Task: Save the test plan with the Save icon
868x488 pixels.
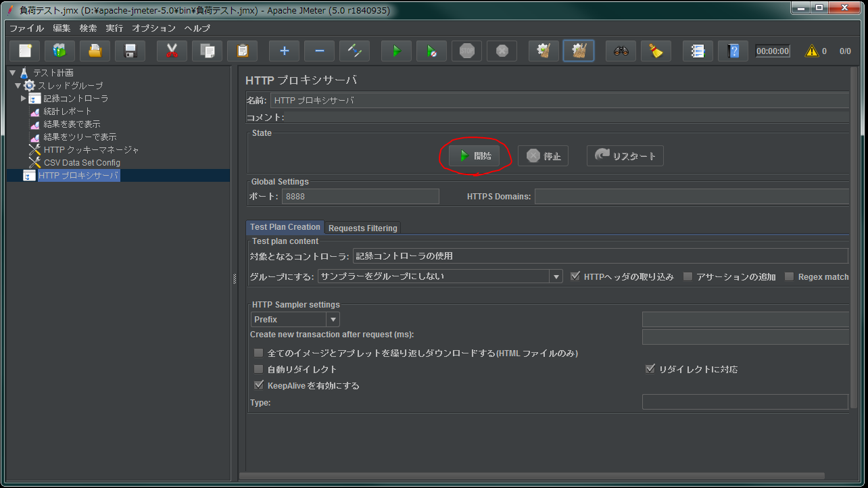Action: (129, 51)
